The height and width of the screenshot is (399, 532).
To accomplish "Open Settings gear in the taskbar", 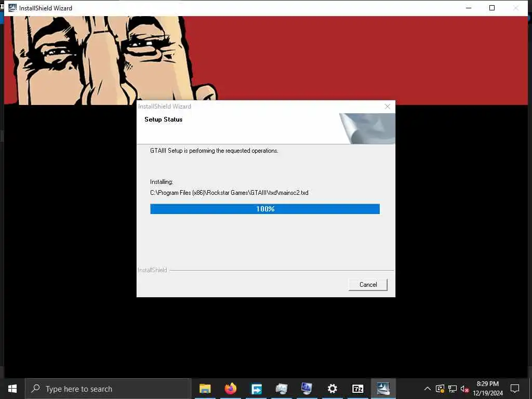I will click(332, 389).
